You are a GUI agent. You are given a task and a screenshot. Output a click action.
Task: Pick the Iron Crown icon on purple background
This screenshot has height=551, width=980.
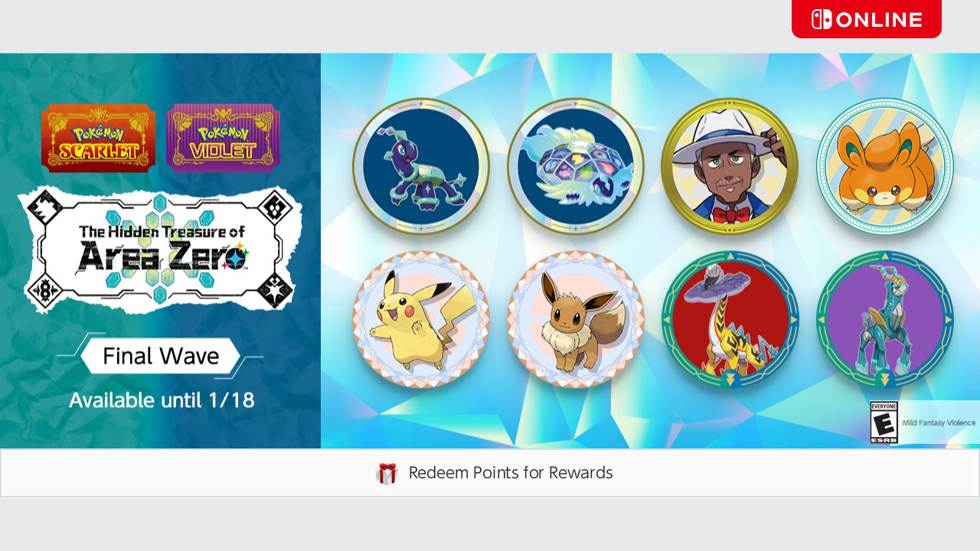pos(885,320)
